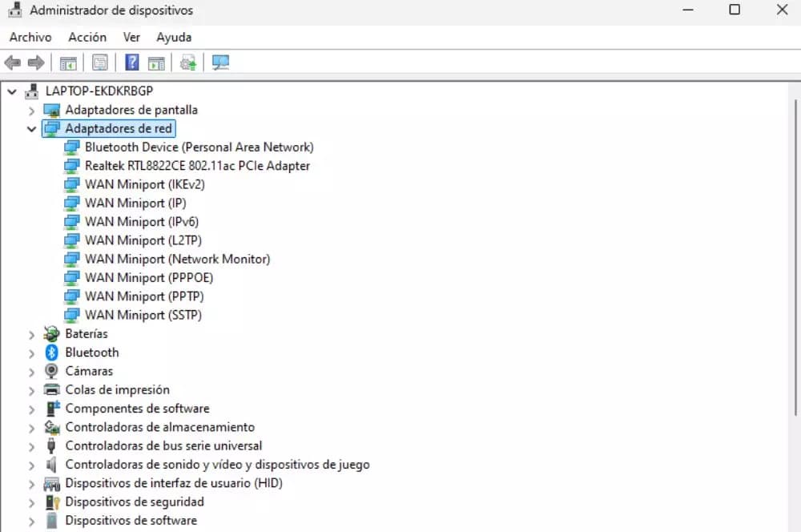Open the Acción menu
Screen dimensions: 801x532
[x=87, y=37]
